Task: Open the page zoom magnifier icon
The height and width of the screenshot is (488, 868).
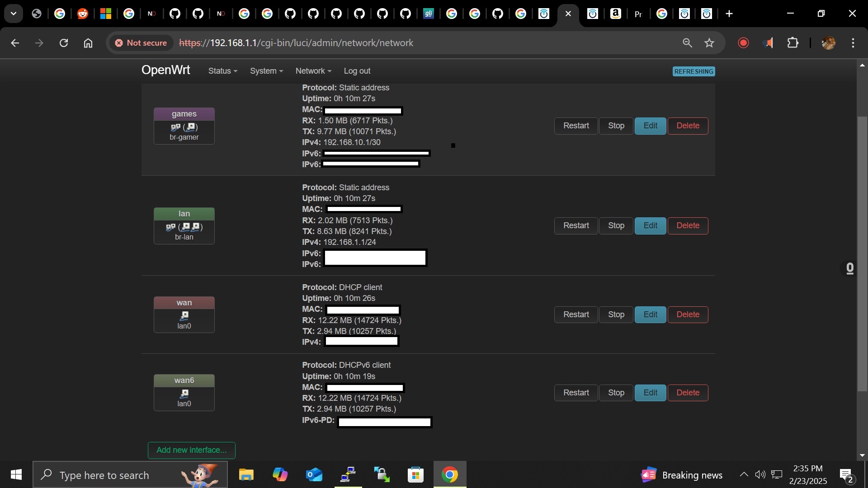Action: pos(687,43)
